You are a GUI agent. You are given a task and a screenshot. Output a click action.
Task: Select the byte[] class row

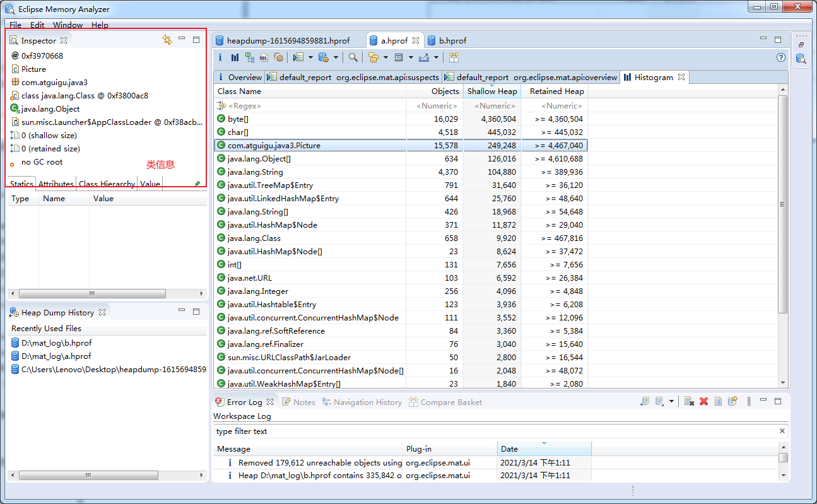click(401, 119)
